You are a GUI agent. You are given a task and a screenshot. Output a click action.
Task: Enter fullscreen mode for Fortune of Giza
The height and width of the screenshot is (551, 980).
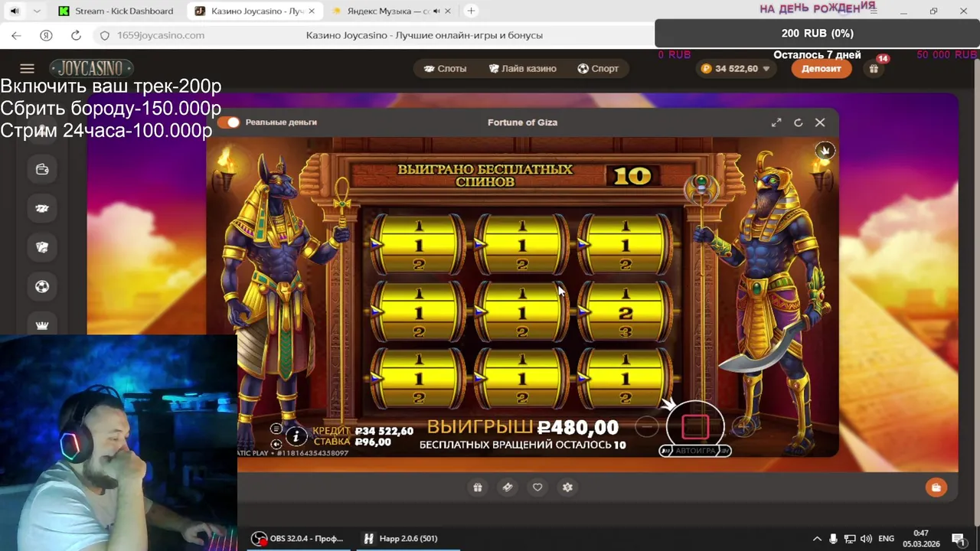click(776, 122)
